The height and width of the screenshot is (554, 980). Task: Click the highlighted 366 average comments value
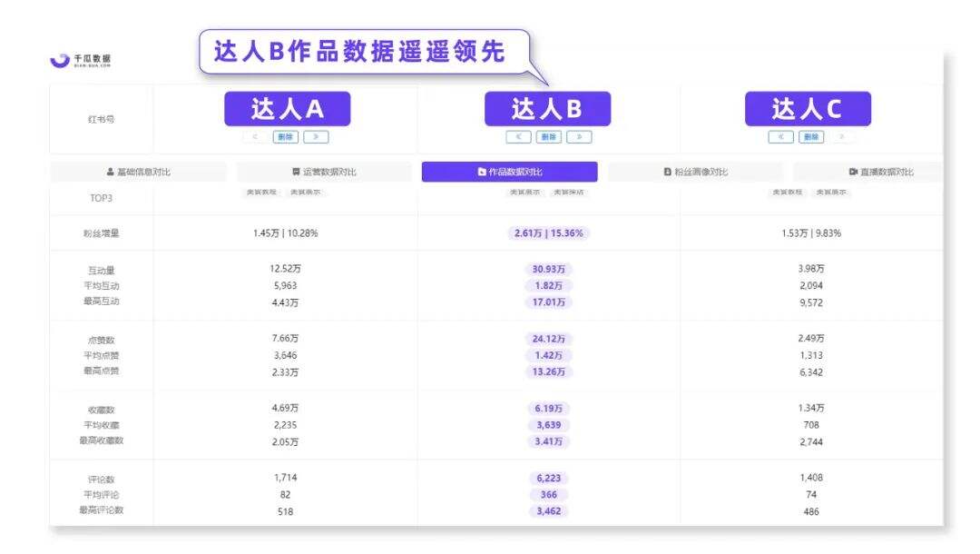(x=549, y=495)
